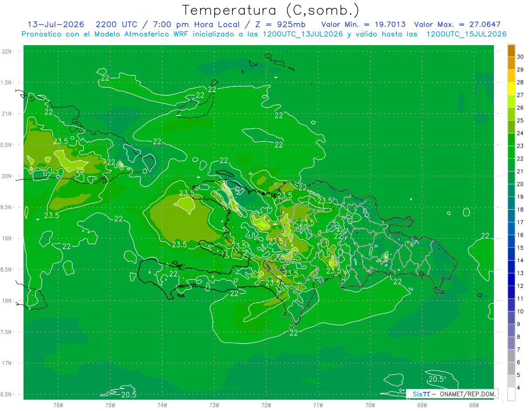Image resolution: width=532 pixels, height=411 pixels.
Task: Click '20.5' contour label near 69W
Action: 437,379
